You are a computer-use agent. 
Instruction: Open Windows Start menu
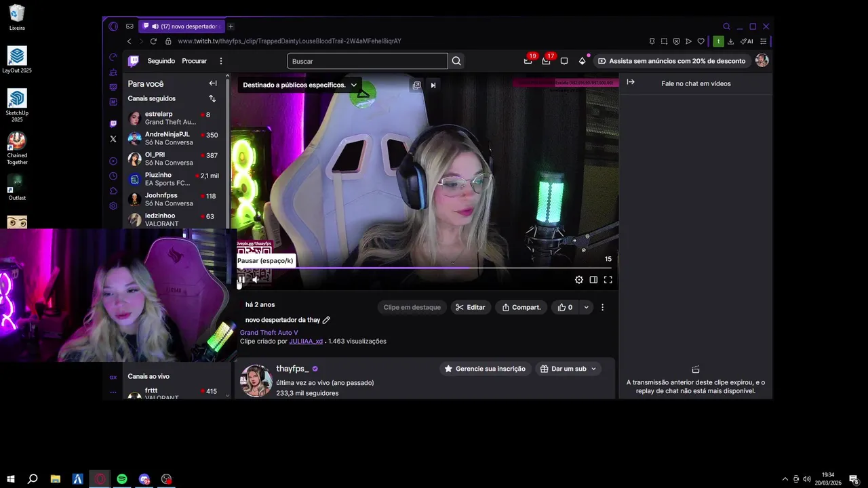click(11, 479)
